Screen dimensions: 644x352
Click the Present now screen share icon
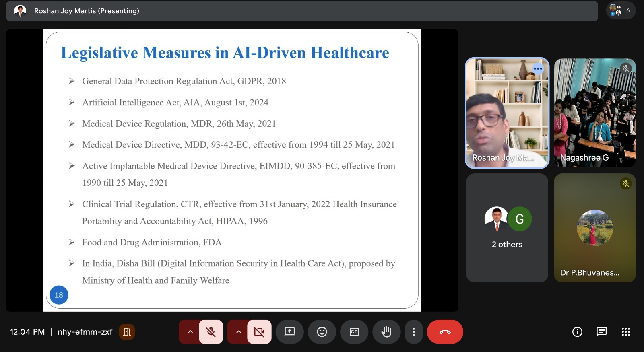(x=290, y=332)
